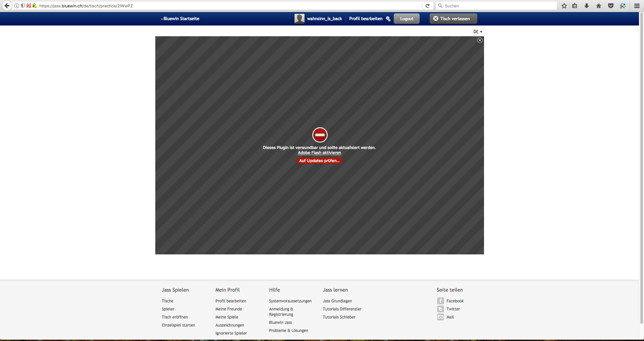
Task: Open the downloads arrow icon
Action: point(587,6)
